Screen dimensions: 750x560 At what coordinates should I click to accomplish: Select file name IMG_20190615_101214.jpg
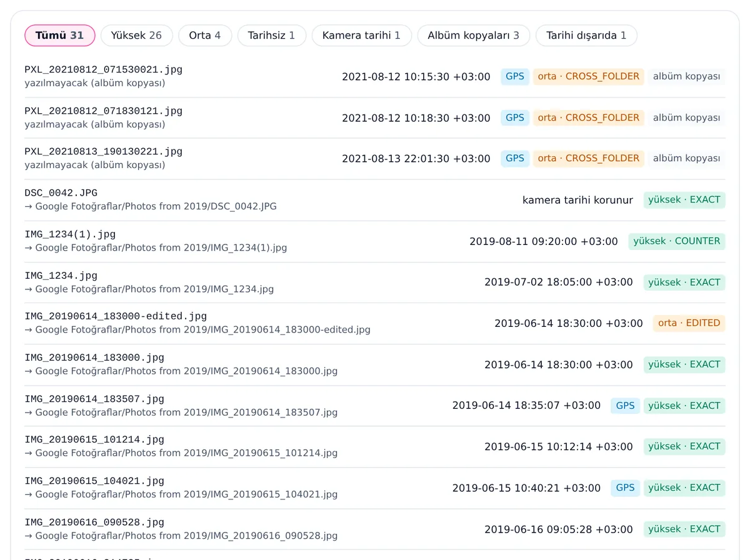click(x=94, y=439)
